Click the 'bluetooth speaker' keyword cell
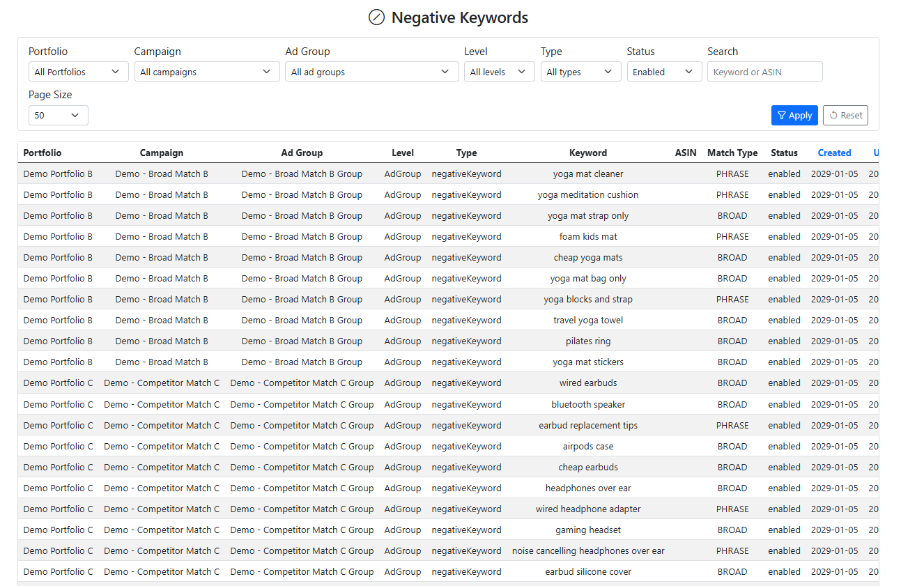The height and width of the screenshot is (586, 924). tap(587, 404)
